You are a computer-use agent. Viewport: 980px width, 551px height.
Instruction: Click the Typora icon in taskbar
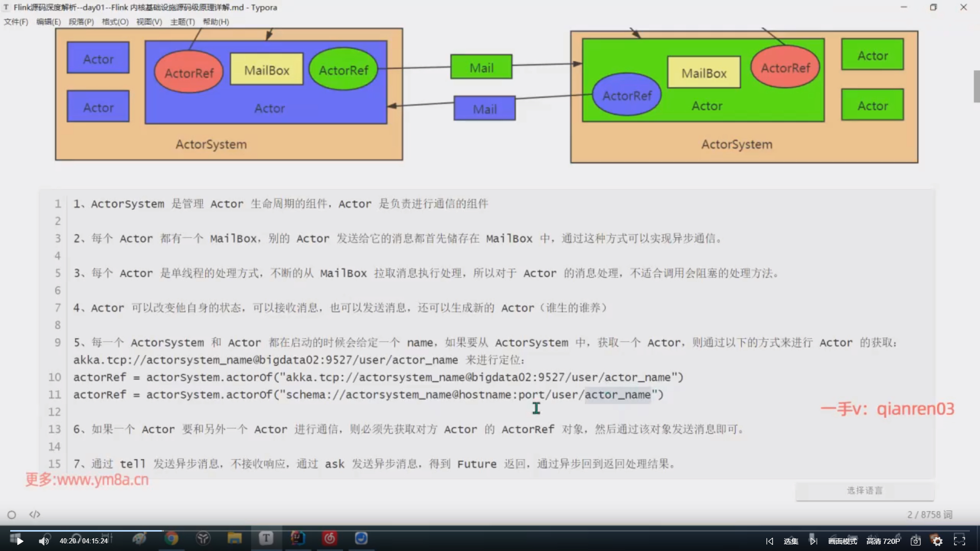tap(266, 538)
